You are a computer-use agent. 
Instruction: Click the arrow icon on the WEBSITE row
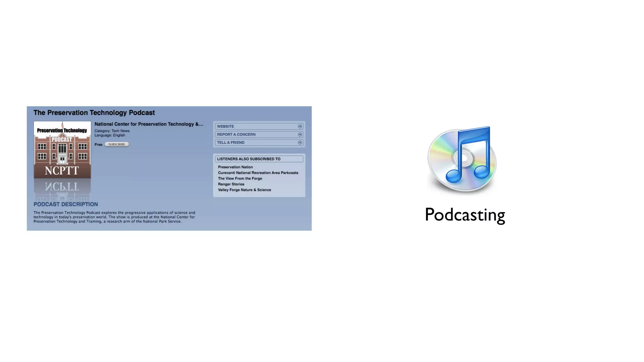click(300, 126)
